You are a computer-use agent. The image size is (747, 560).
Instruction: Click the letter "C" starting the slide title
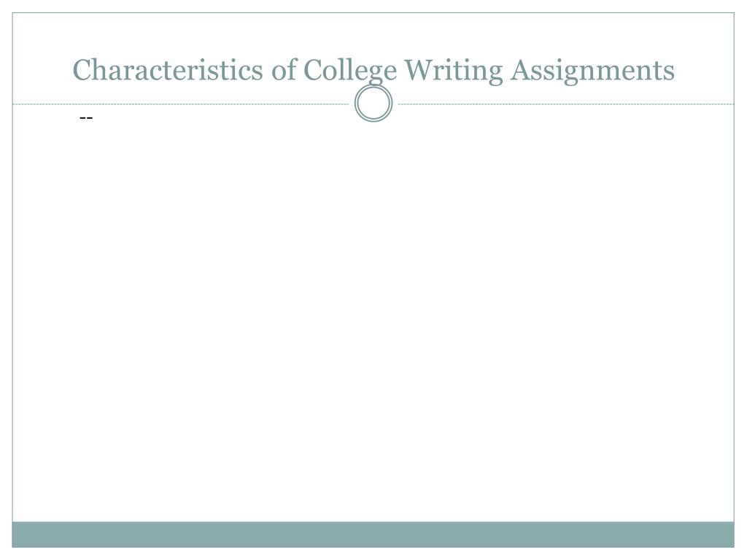coord(82,71)
